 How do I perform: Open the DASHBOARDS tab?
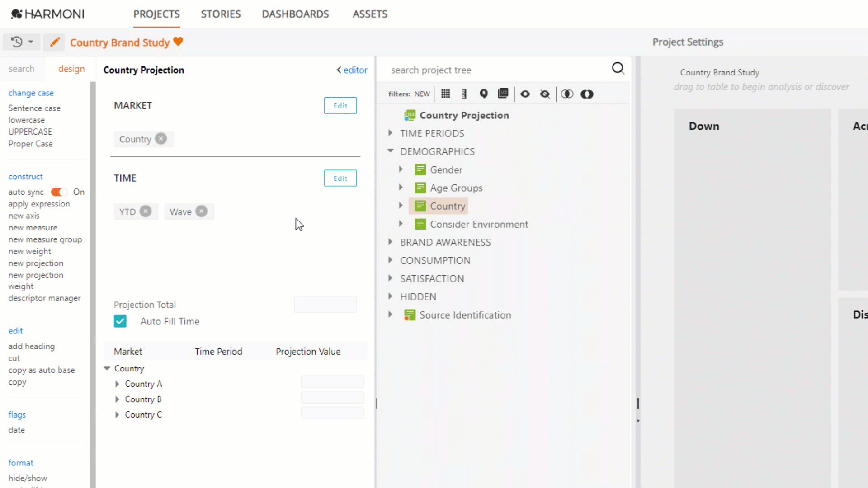tap(295, 14)
